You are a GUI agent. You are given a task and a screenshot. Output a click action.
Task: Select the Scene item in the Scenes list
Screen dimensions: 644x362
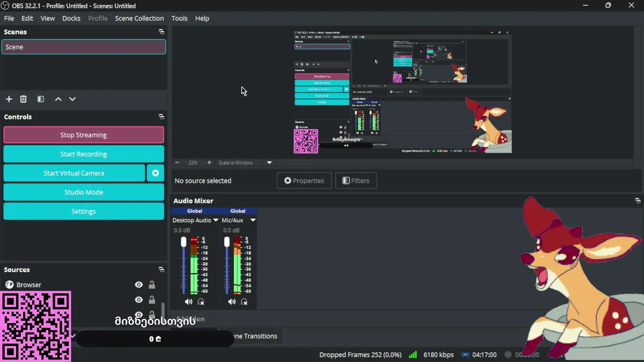[84, 47]
